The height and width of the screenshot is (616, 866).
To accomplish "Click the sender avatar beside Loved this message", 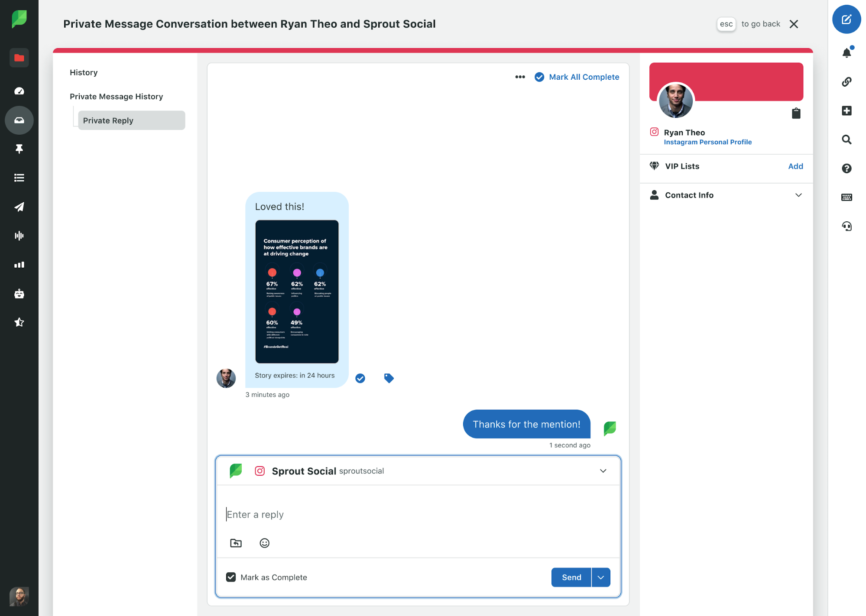I will click(x=226, y=378).
